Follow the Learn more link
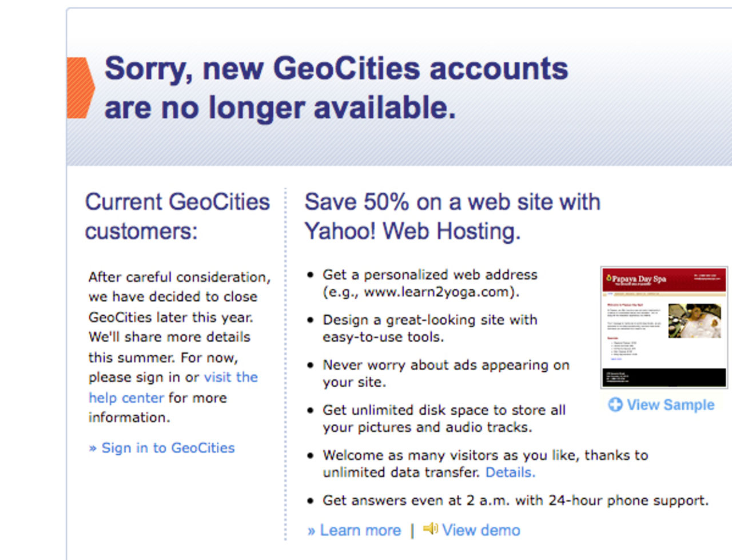 pyautogui.click(x=360, y=530)
